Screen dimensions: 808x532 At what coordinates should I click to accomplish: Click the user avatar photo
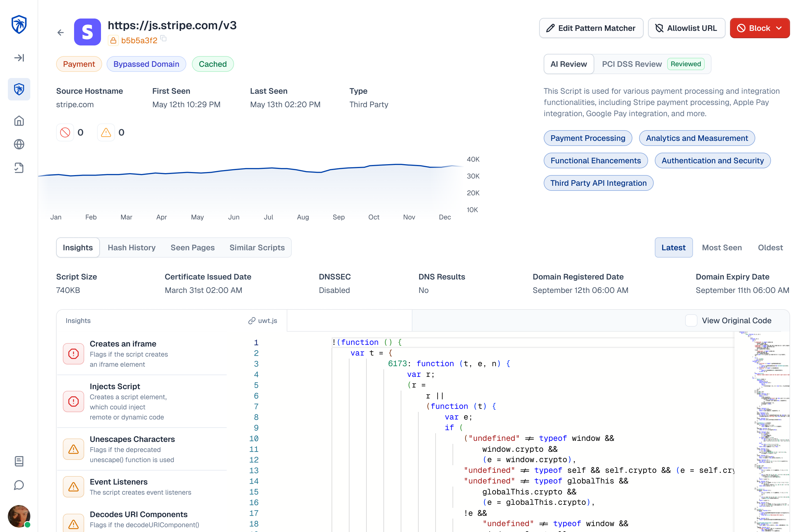click(x=19, y=516)
